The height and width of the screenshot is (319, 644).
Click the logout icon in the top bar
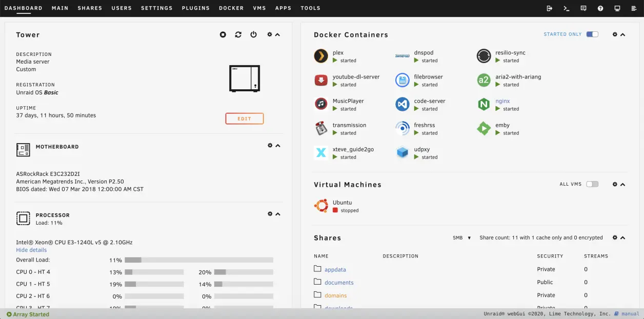[550, 8]
